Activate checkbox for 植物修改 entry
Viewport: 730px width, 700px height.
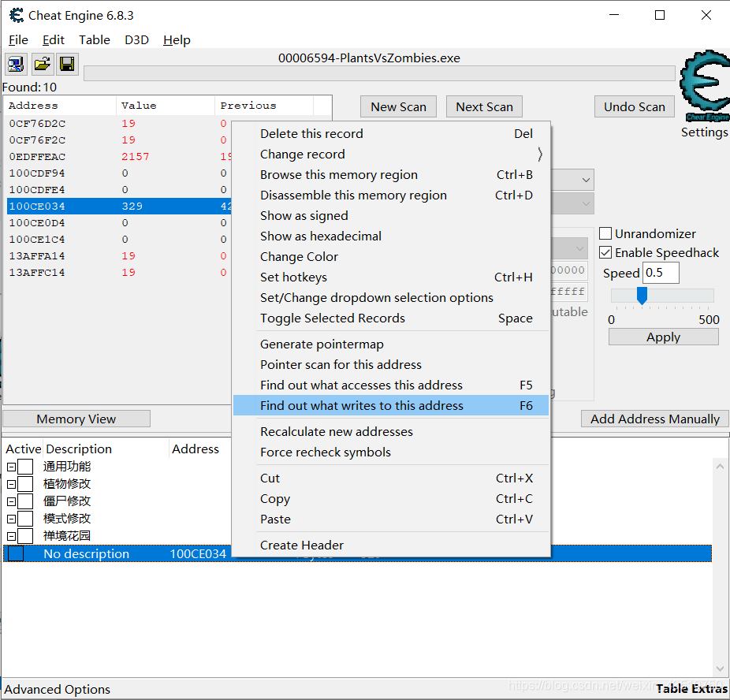click(x=25, y=484)
